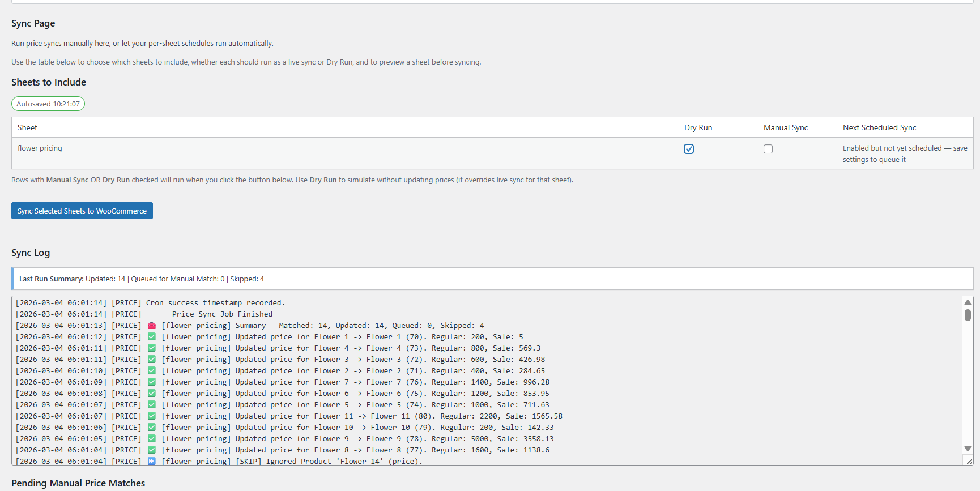
Task: Click the Next Scheduled Sync column header
Action: click(879, 127)
